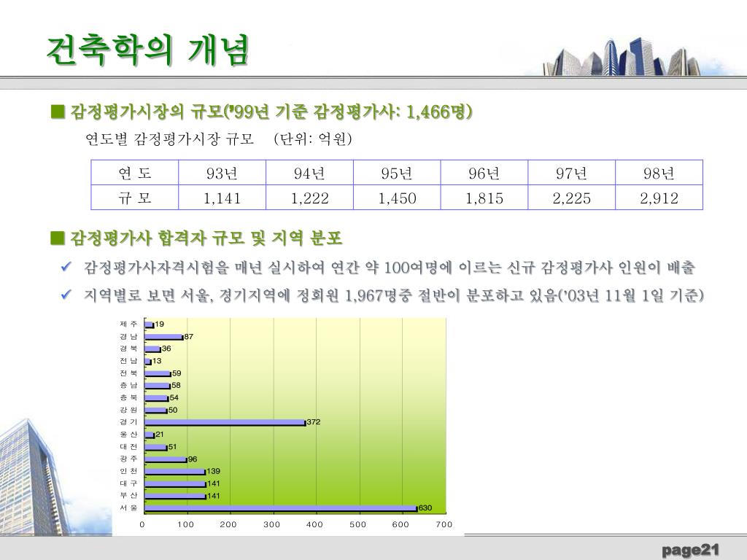Image resolution: width=747 pixels, height=560 pixels.
Task: Click the subtitle 연도별 감정평가시장 규모
Action: [x=169, y=139]
